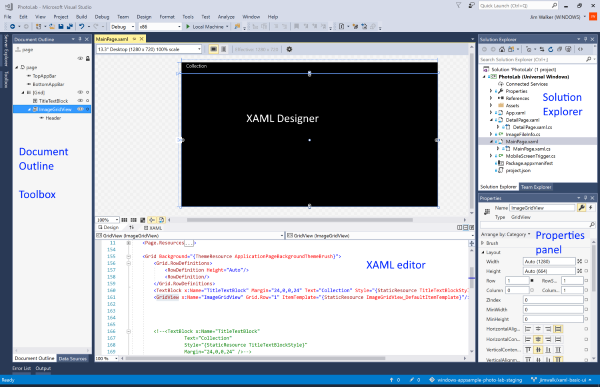Click the Save toolbar icon
The height and width of the screenshot is (387, 600).
click(x=61, y=26)
